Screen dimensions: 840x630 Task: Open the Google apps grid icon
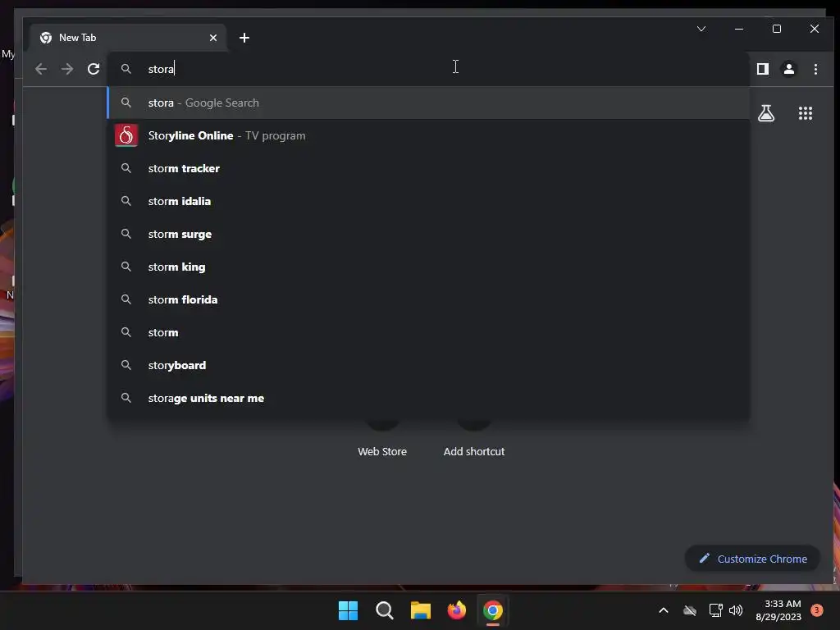(806, 113)
